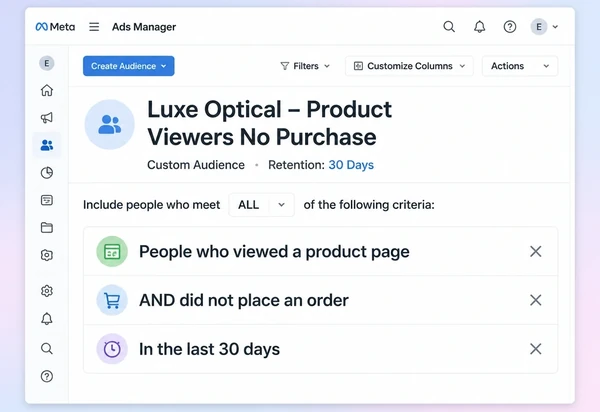Click the 'Custom Audience' label
The width and height of the screenshot is (600, 412).
click(196, 165)
